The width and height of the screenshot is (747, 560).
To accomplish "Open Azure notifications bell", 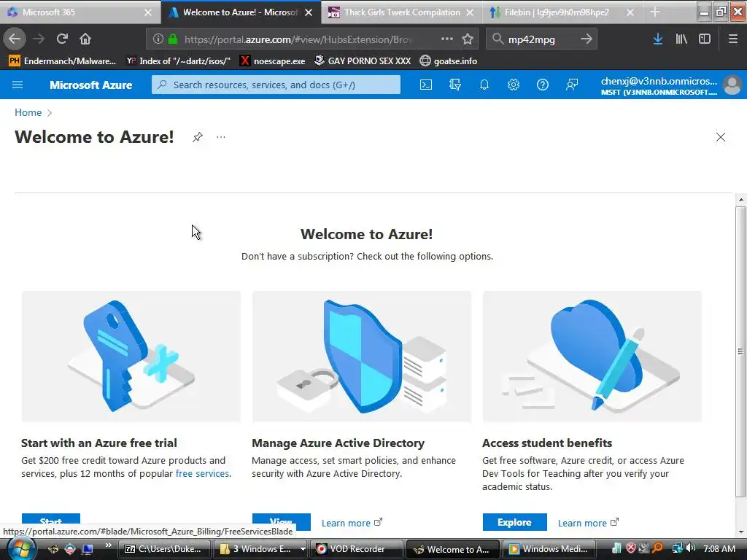I will pyautogui.click(x=484, y=85).
